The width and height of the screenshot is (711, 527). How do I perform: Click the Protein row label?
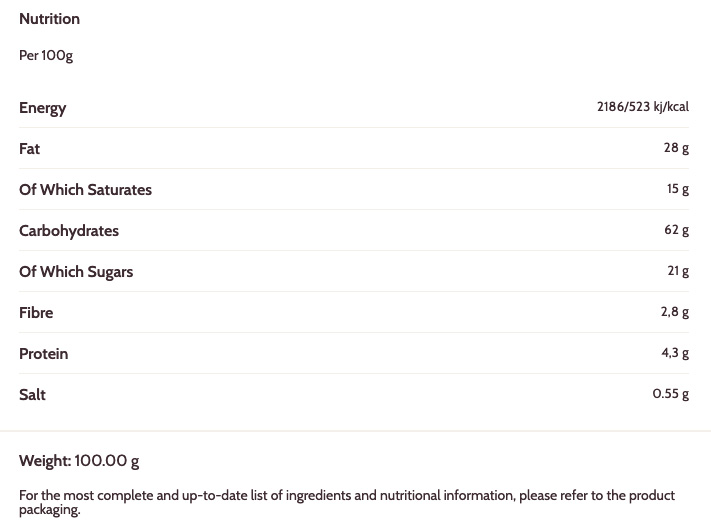(43, 354)
